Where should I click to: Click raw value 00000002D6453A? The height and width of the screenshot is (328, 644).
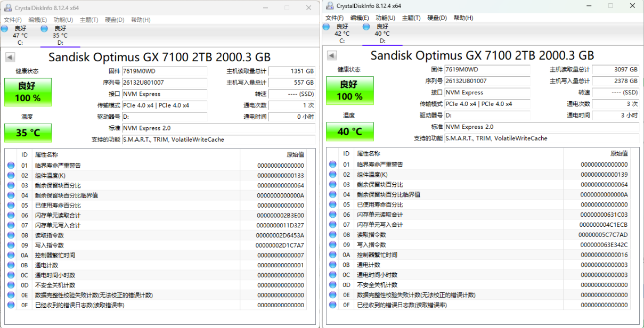tap(280, 235)
